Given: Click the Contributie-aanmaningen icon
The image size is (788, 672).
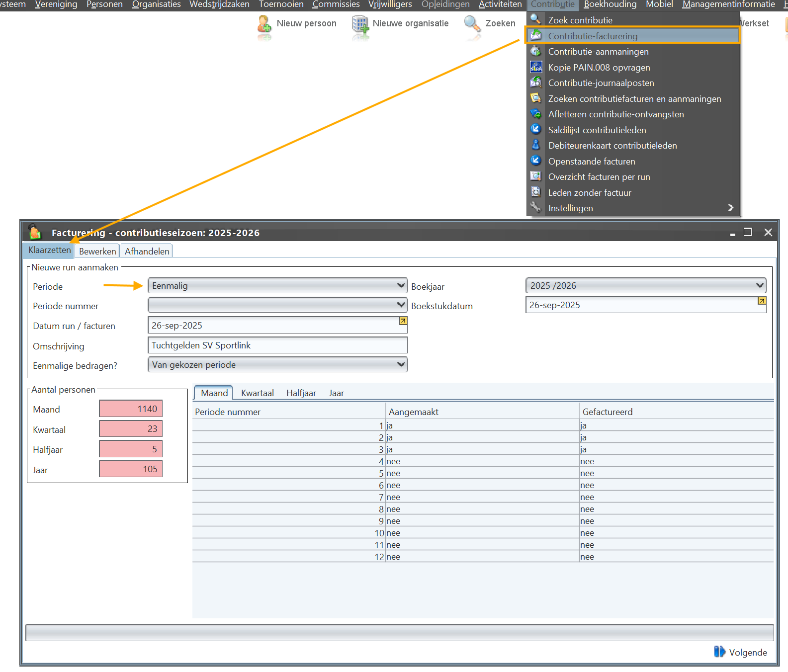Looking at the screenshot, I should (x=535, y=51).
